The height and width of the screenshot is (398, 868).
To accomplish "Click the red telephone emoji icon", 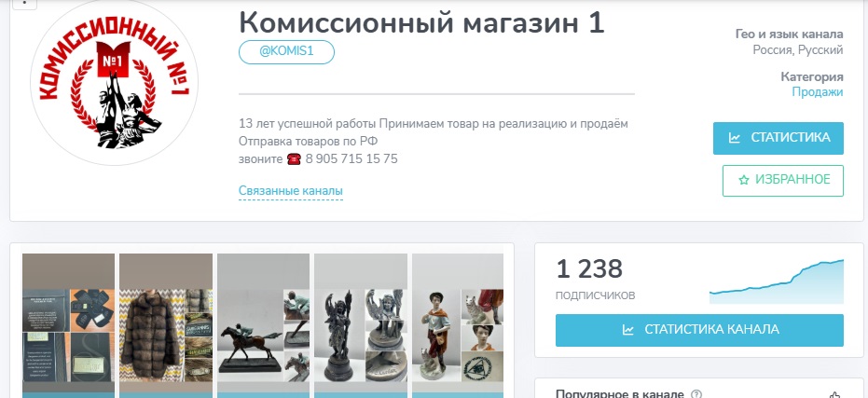I will (x=294, y=159).
